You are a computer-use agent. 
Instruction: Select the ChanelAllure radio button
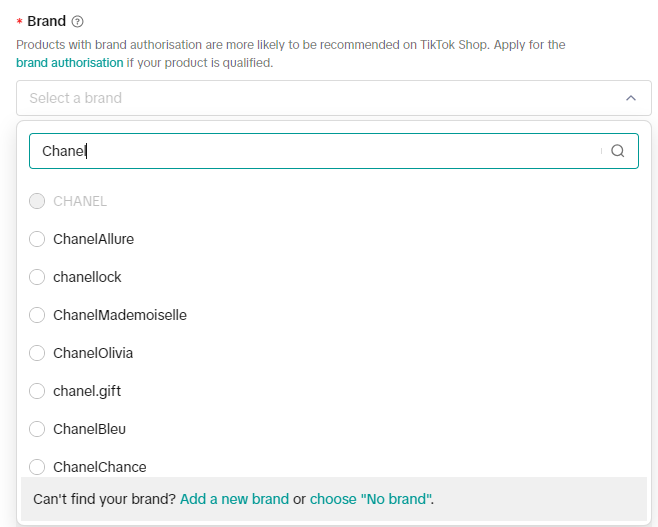37,239
